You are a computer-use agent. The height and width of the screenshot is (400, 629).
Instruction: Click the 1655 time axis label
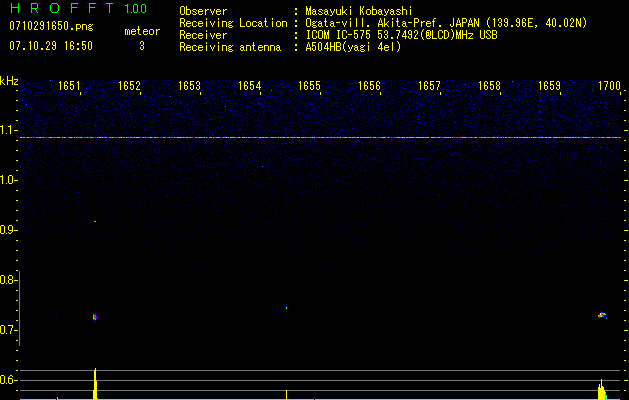click(x=309, y=86)
